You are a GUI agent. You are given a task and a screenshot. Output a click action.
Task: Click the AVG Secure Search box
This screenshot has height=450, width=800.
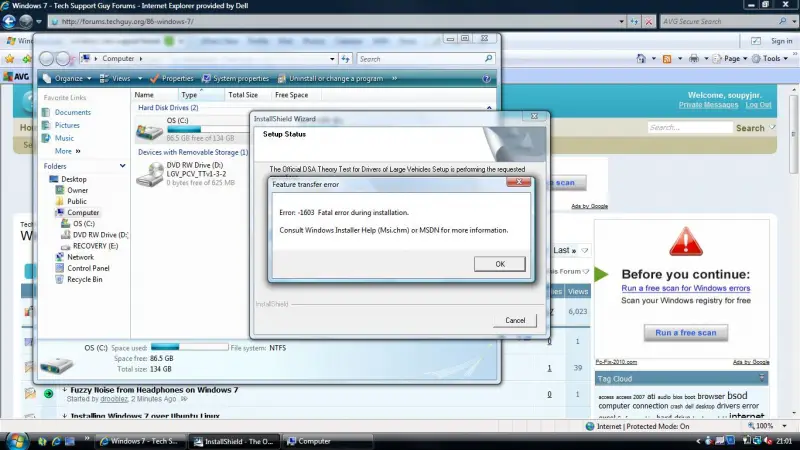pyautogui.click(x=719, y=21)
